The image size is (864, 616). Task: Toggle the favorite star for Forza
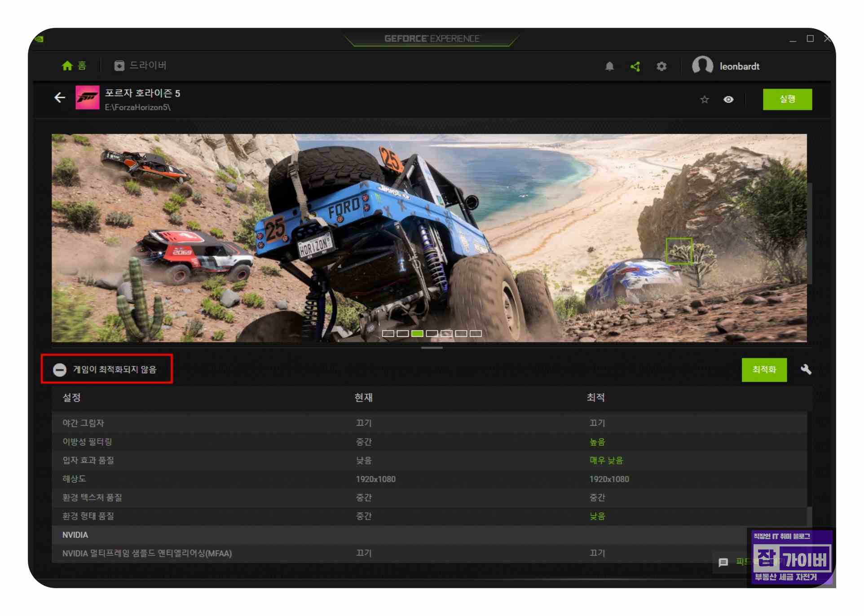[704, 99]
